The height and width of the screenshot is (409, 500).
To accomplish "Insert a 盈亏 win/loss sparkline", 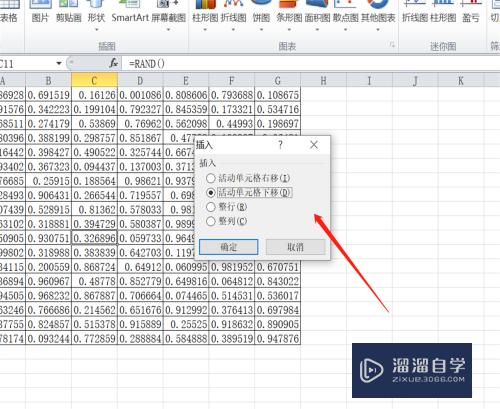I will pyautogui.click(x=471, y=12).
